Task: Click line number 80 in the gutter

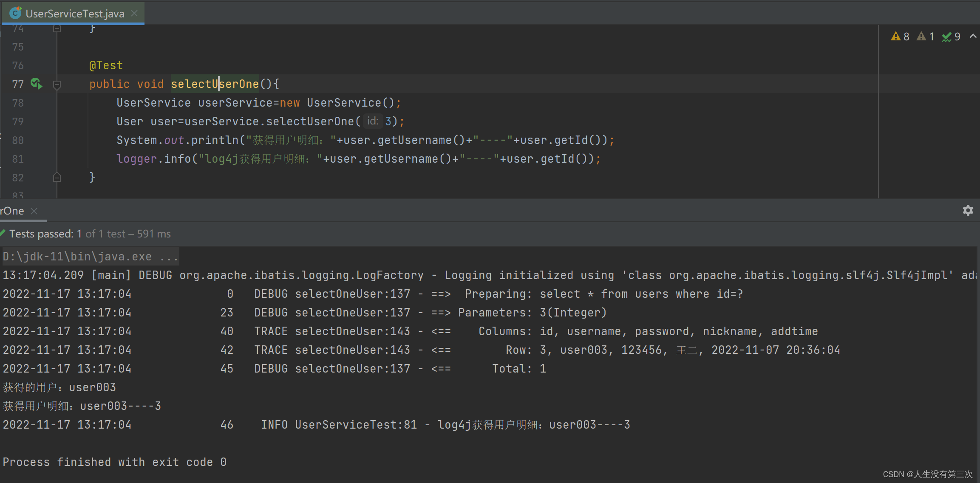Action: tap(18, 140)
